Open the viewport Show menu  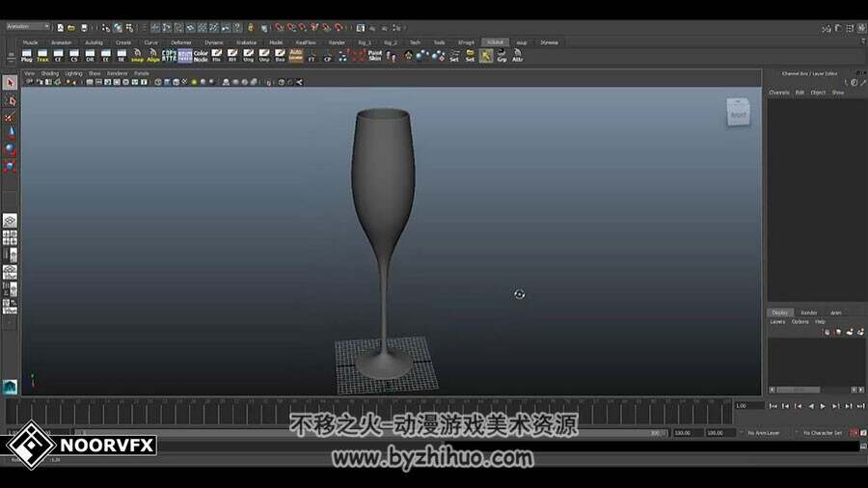click(95, 73)
